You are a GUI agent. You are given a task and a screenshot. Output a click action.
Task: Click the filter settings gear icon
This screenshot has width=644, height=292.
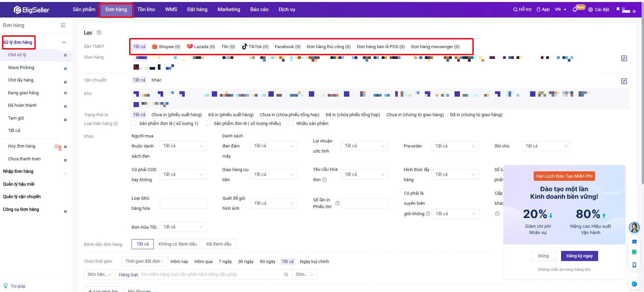(99, 33)
